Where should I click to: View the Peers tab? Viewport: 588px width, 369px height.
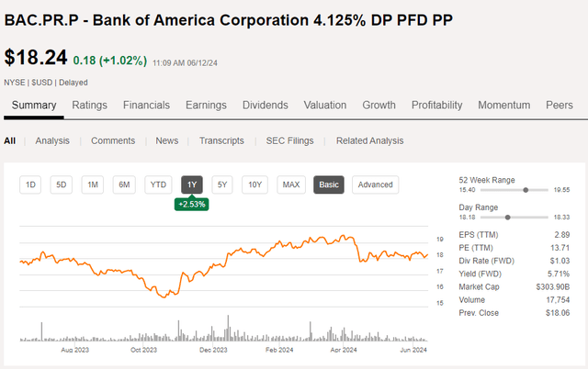[x=560, y=106]
